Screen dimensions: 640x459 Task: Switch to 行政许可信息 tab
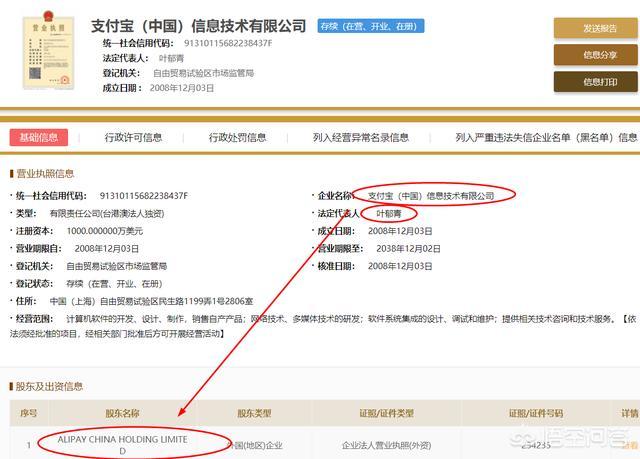(133, 137)
